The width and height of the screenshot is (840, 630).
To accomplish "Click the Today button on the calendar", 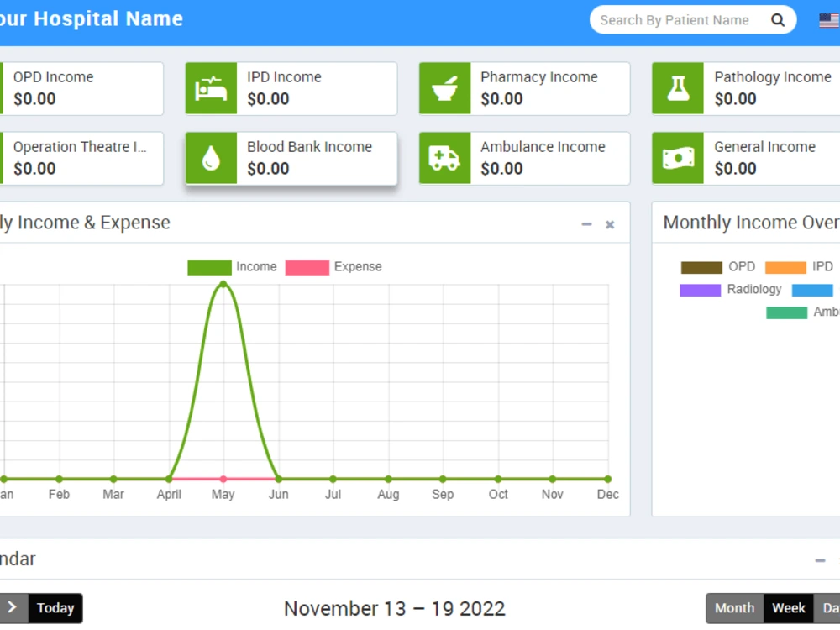I will click(x=55, y=607).
